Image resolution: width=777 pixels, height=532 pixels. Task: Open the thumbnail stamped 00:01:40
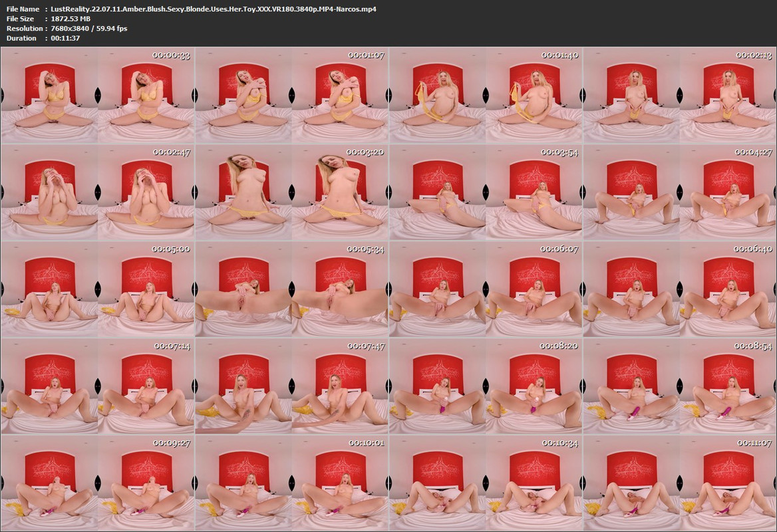click(486, 96)
